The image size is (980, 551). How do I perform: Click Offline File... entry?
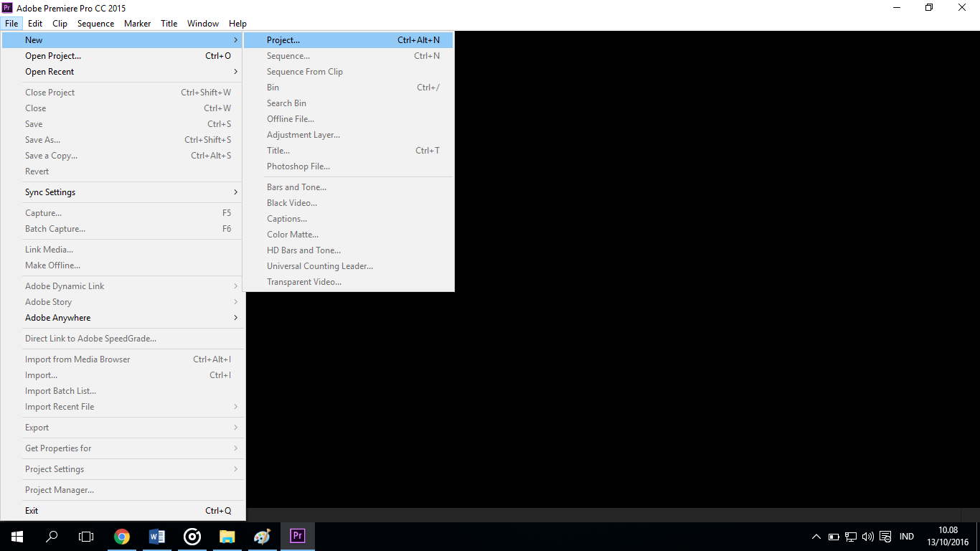[349, 119]
